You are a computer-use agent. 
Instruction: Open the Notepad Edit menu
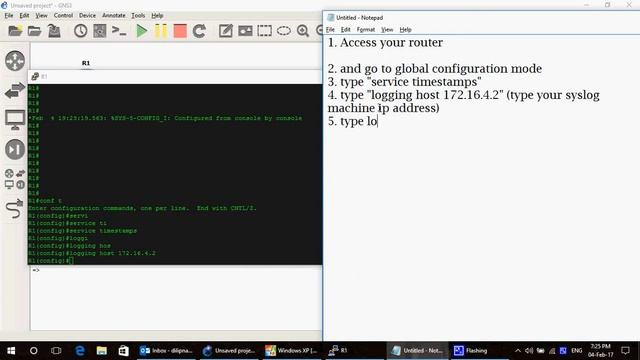point(346,29)
